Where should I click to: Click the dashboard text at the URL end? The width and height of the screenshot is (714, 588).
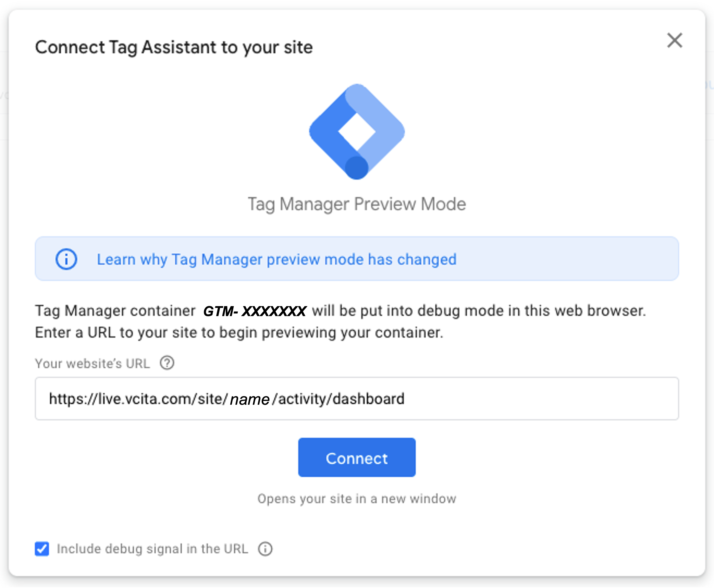(368, 399)
